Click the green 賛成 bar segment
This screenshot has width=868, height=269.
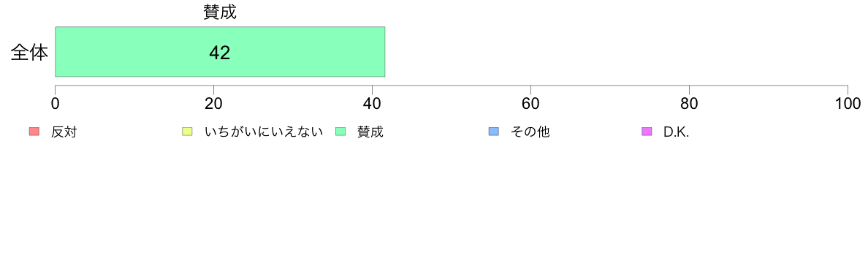(x=220, y=51)
